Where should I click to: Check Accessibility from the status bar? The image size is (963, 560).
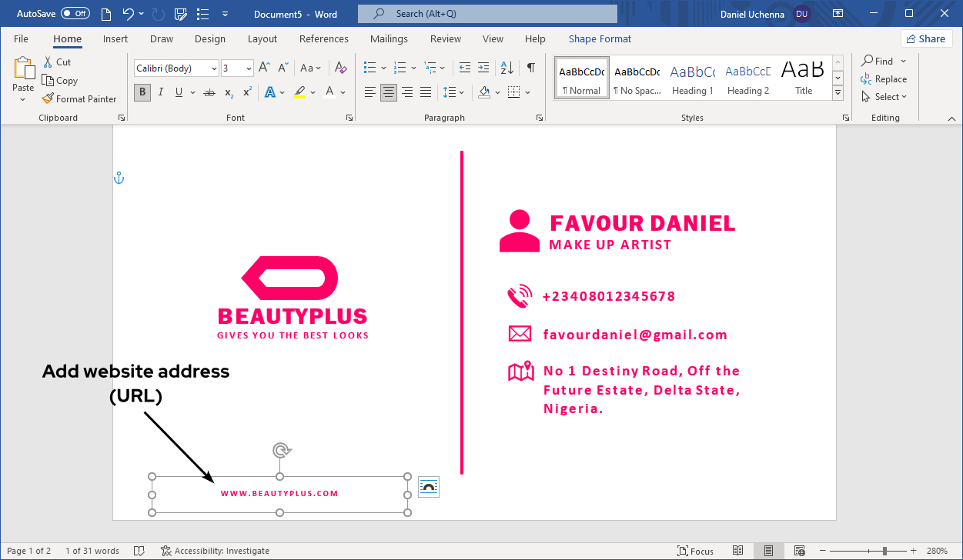click(x=215, y=550)
